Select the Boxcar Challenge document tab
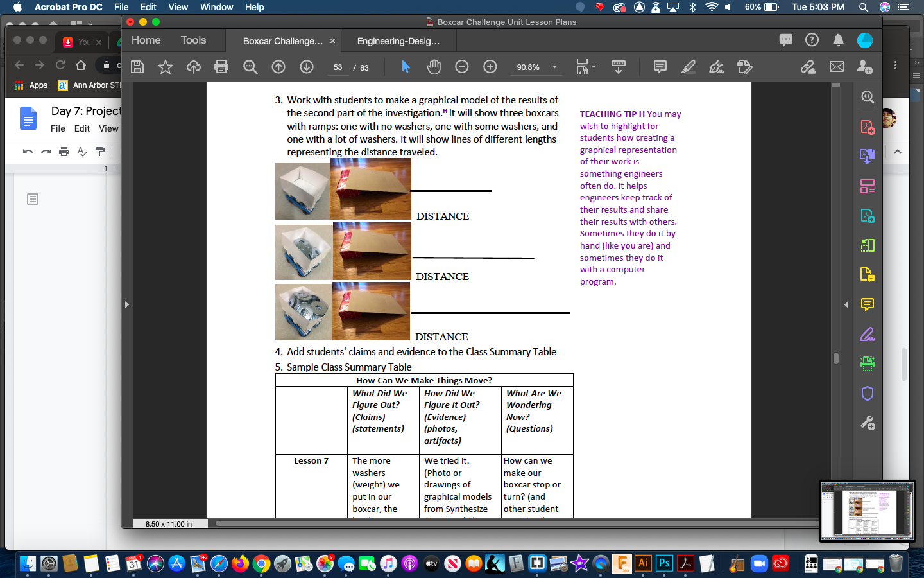 pos(283,40)
